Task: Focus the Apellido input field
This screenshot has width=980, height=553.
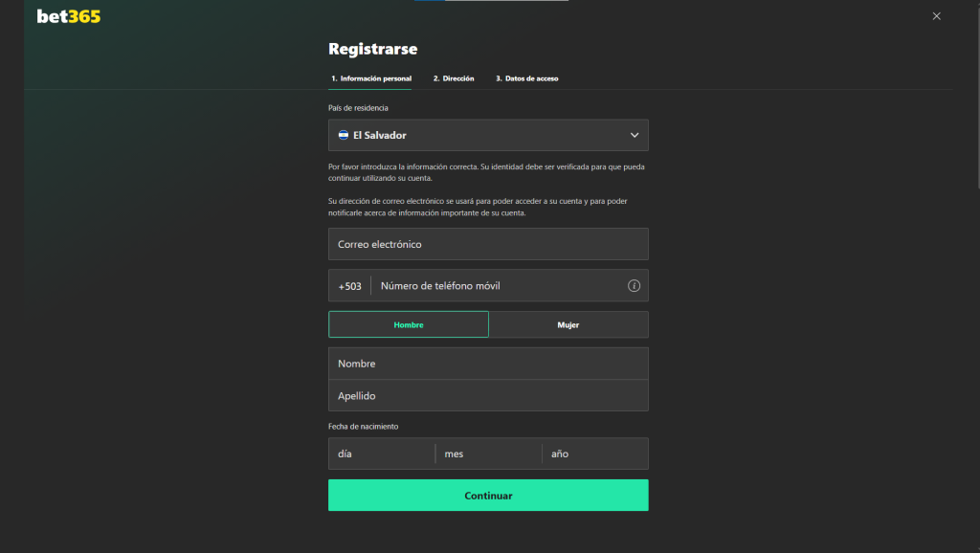Action: coord(488,395)
